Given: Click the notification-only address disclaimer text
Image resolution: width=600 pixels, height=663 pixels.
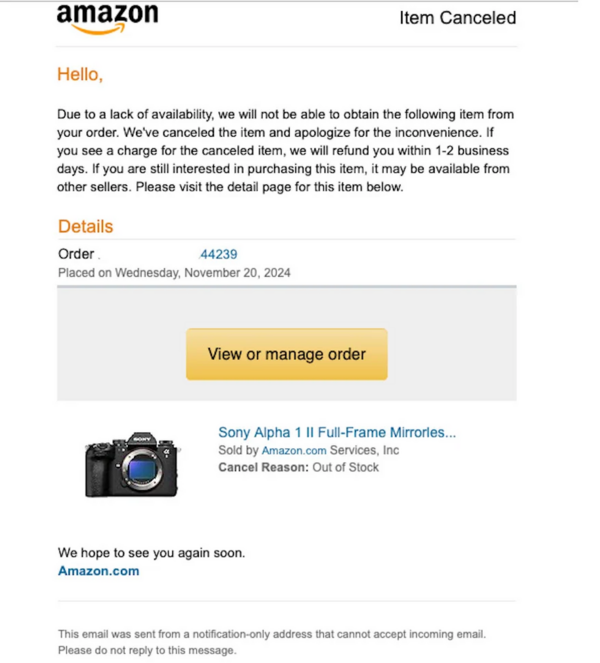Looking at the screenshot, I should (x=272, y=634).
